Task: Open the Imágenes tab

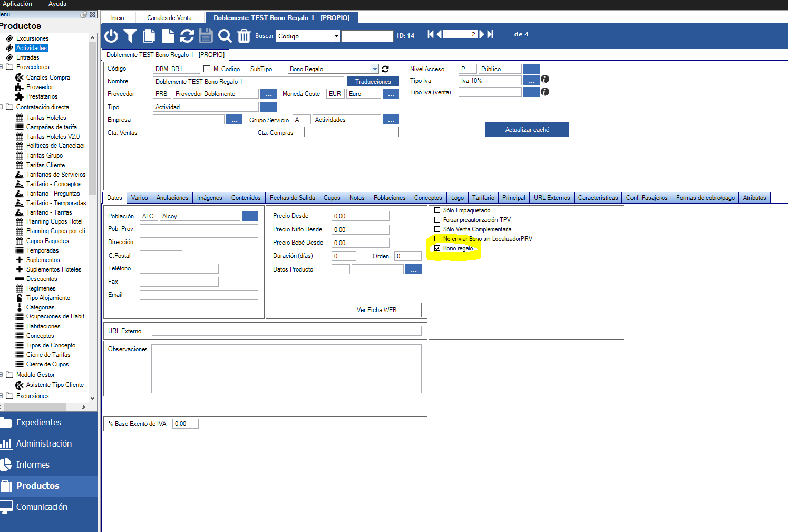Action: pyautogui.click(x=210, y=198)
